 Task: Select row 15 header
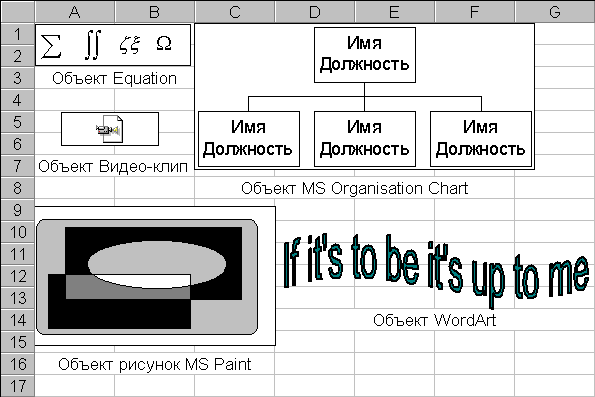(x=17, y=342)
